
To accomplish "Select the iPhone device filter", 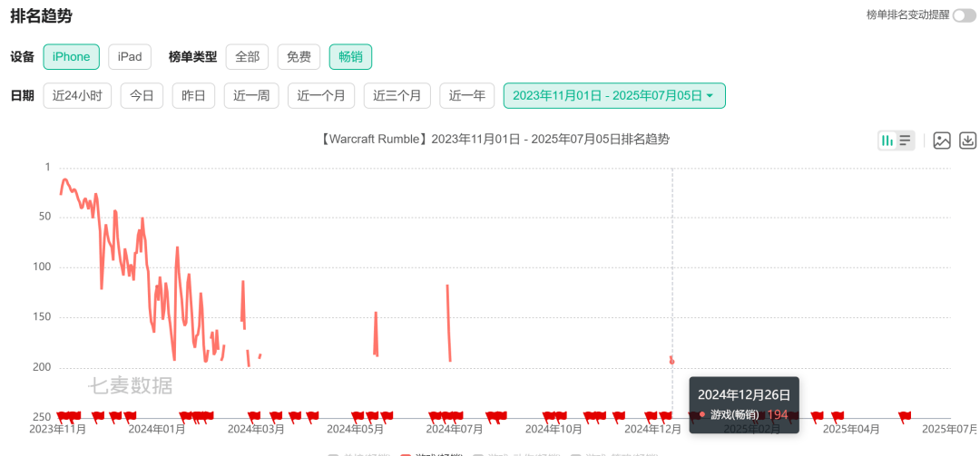I will coord(72,57).
